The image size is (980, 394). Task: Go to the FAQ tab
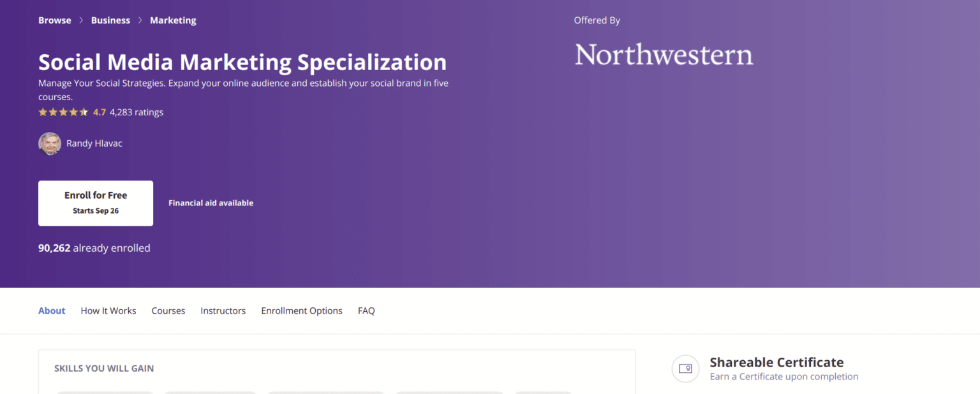click(x=366, y=310)
